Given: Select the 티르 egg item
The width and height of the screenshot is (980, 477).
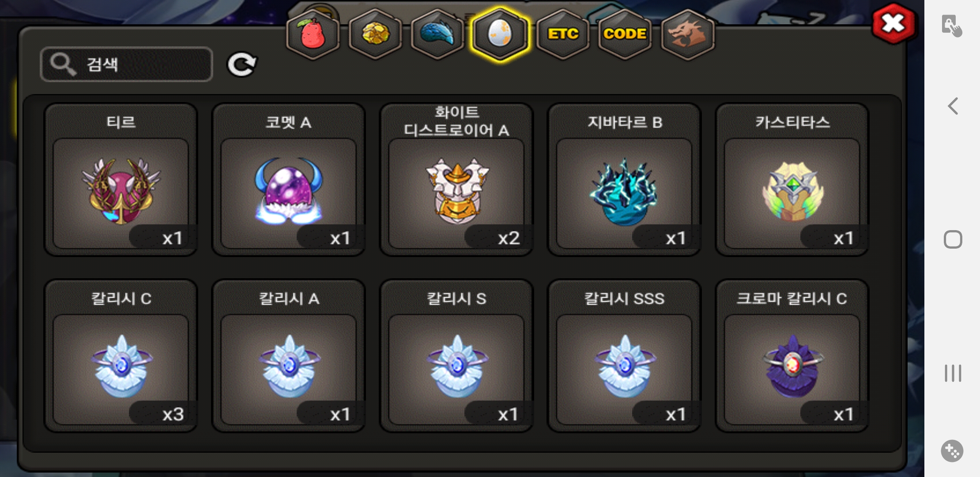Looking at the screenshot, I should click(x=121, y=180).
